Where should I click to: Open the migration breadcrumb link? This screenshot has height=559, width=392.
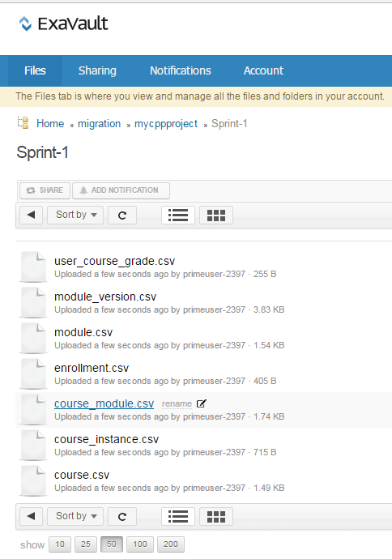click(x=99, y=124)
